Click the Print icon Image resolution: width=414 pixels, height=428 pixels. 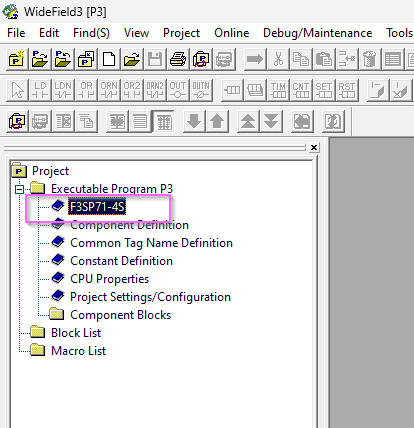178,59
